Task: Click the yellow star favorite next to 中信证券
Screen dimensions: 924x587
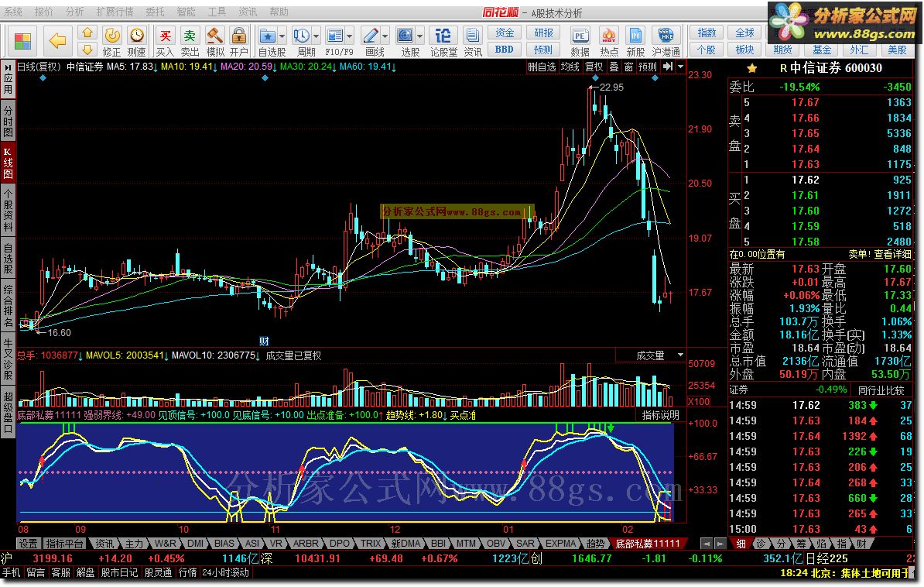Action: [x=752, y=68]
